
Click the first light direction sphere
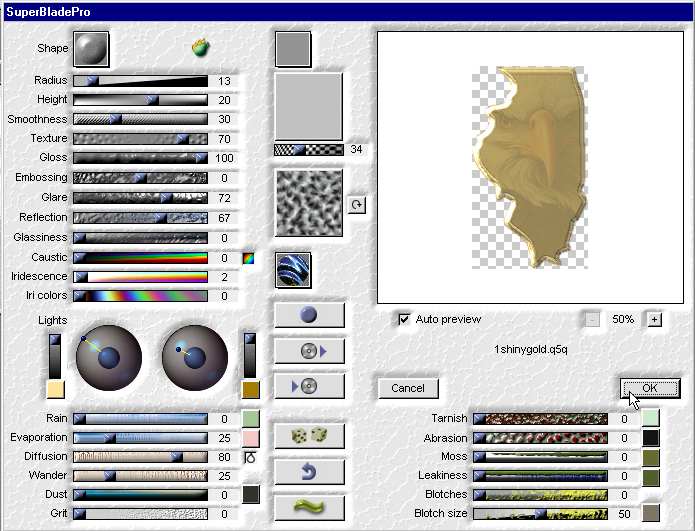click(109, 358)
